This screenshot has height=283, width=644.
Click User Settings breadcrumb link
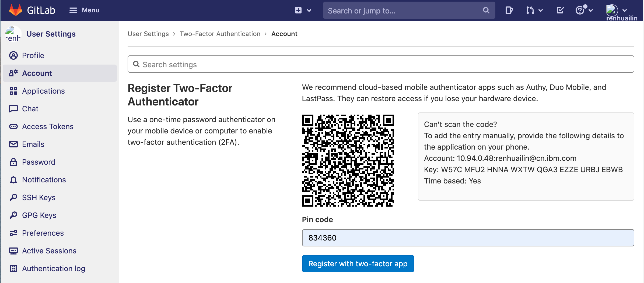(148, 34)
